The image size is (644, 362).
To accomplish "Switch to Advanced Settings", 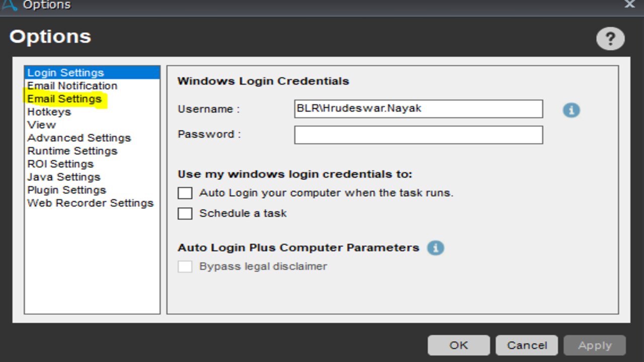I will click(79, 138).
